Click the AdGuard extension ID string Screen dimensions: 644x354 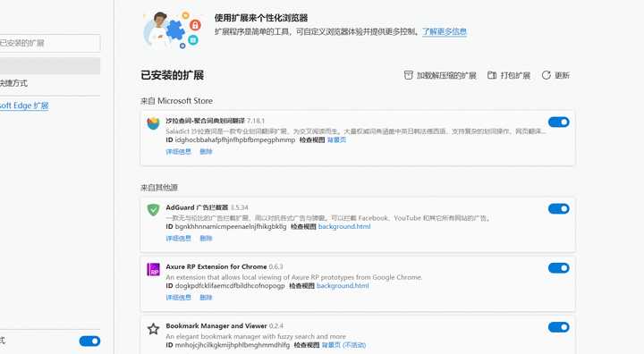(231, 227)
